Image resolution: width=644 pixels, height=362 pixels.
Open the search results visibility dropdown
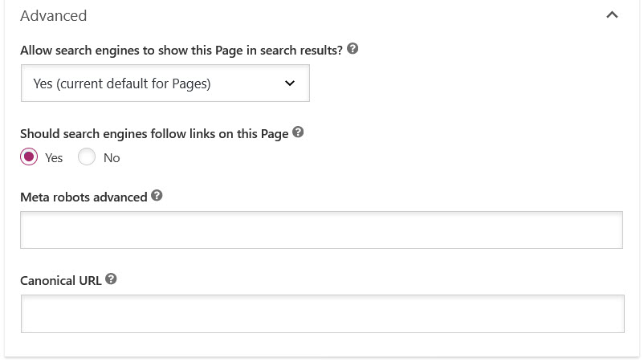[165, 83]
